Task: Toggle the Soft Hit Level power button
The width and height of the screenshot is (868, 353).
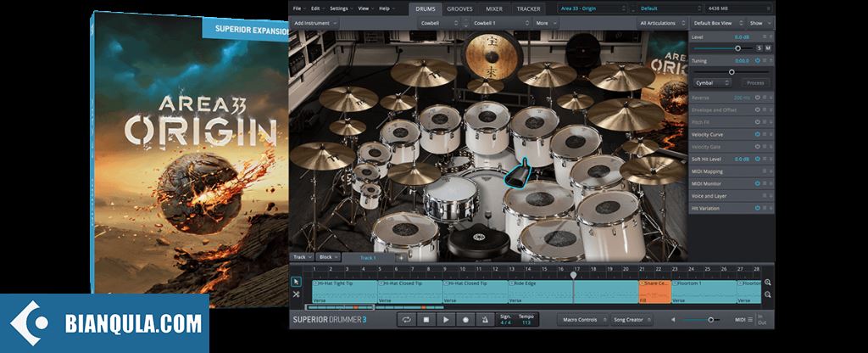Action: [757, 159]
